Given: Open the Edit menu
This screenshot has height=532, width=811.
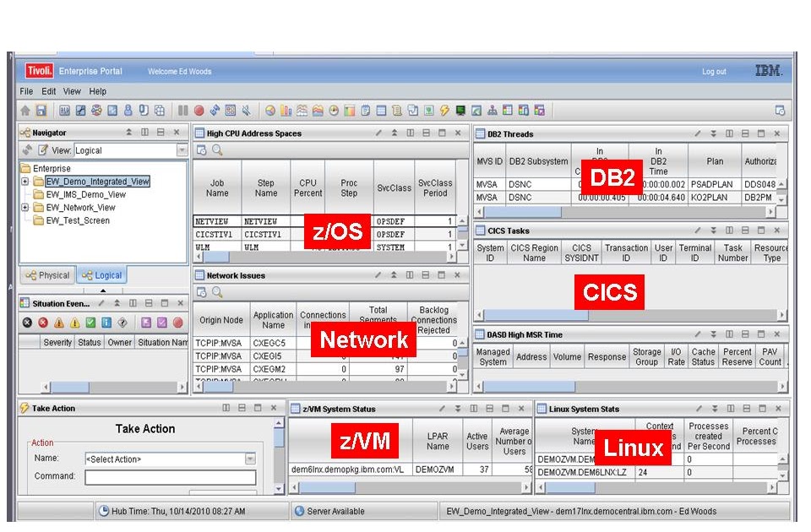Looking at the screenshot, I should (49, 91).
